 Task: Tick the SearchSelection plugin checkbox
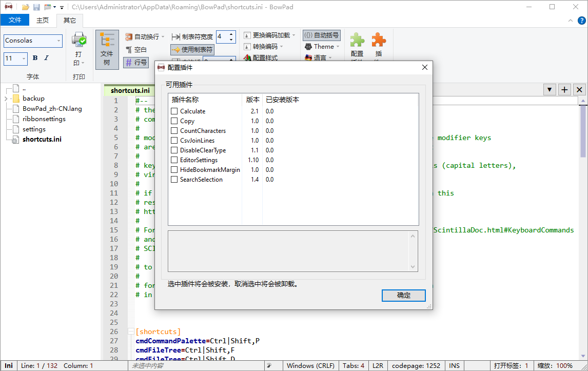(174, 180)
